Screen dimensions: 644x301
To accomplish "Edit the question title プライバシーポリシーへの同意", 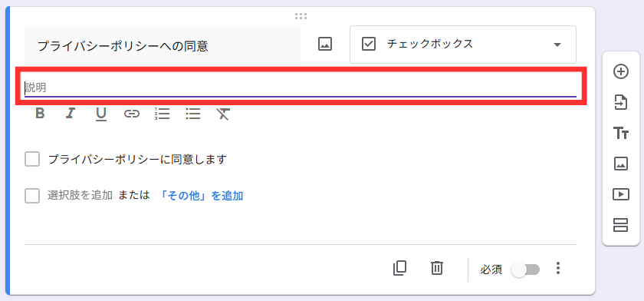I will click(x=163, y=45).
